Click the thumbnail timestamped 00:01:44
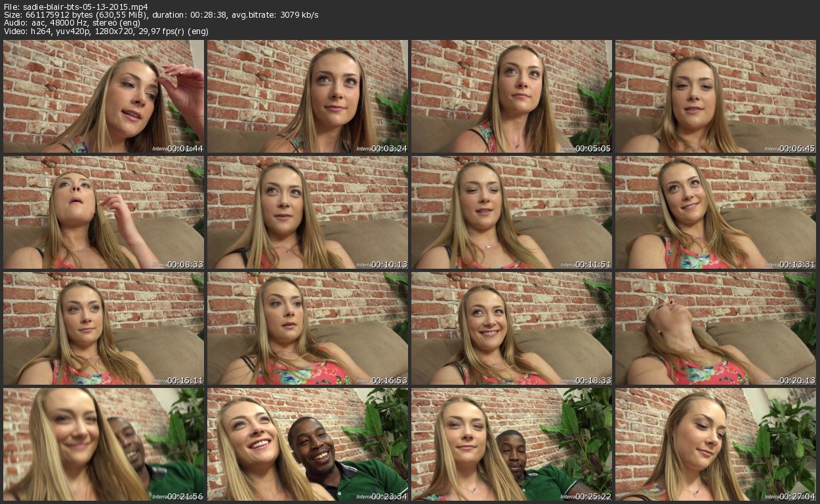820x504 pixels. (104, 96)
